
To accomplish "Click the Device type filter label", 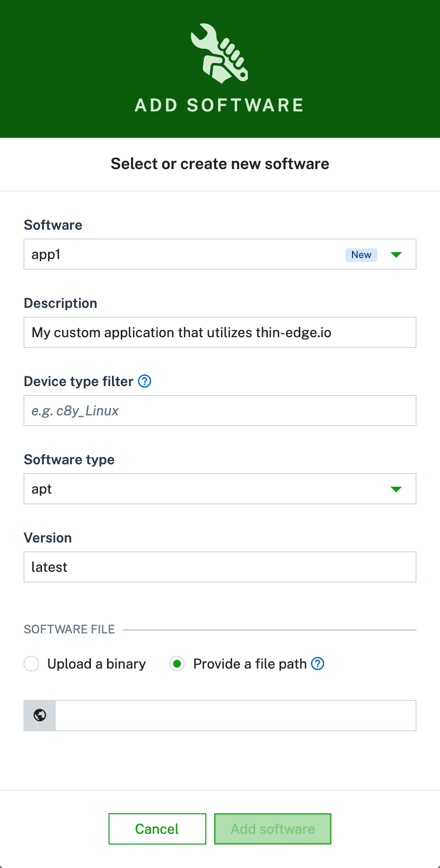I will coord(79,381).
